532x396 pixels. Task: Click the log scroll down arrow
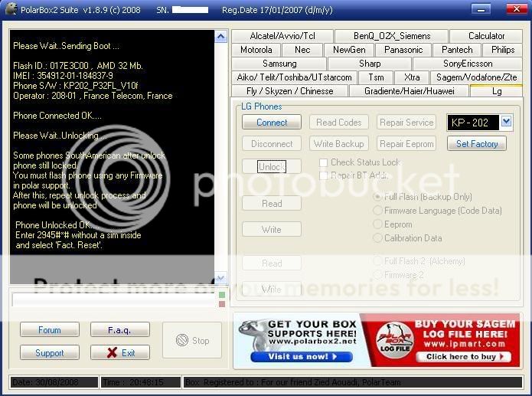click(x=221, y=278)
